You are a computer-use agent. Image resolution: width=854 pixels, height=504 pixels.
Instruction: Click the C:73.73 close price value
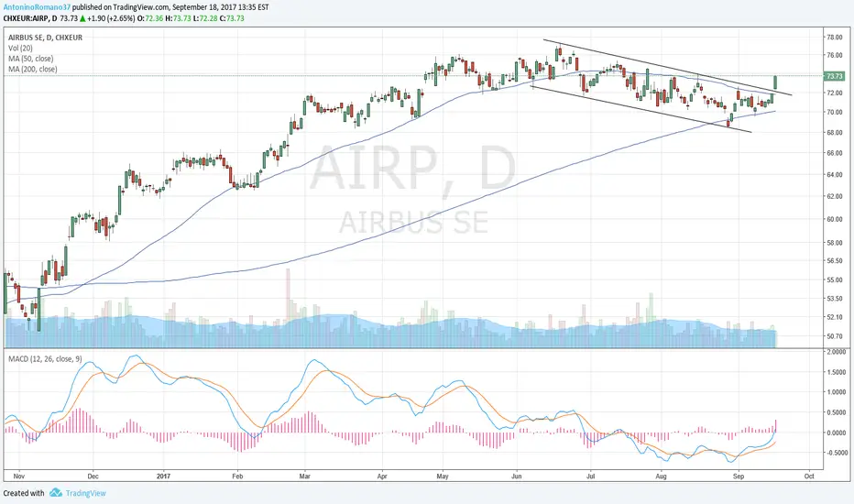(232, 18)
